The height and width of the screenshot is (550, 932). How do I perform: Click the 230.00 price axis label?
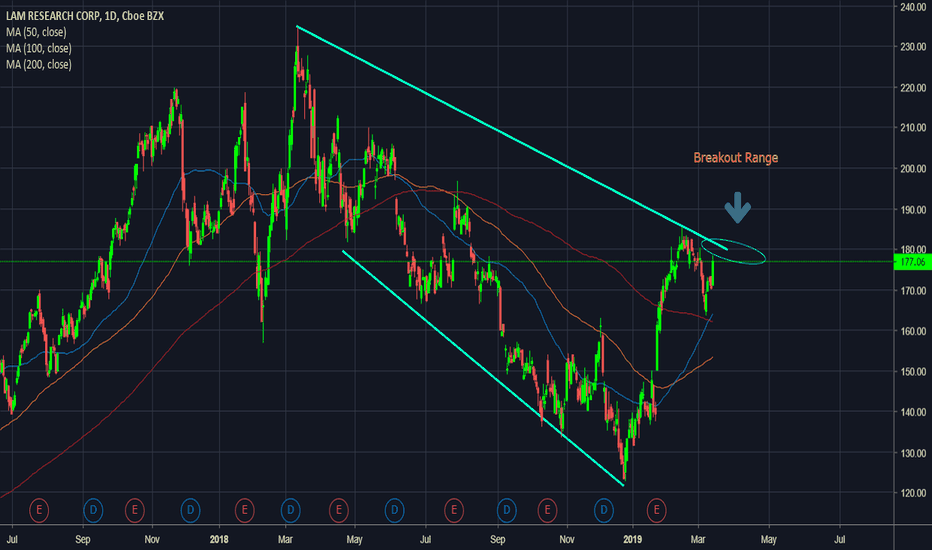coord(913,46)
